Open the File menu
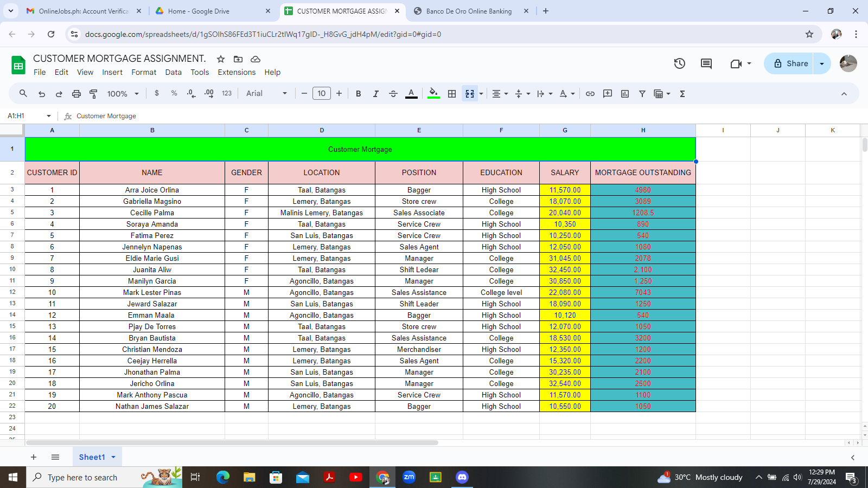Screen dimensions: 868x488 (x=40, y=72)
